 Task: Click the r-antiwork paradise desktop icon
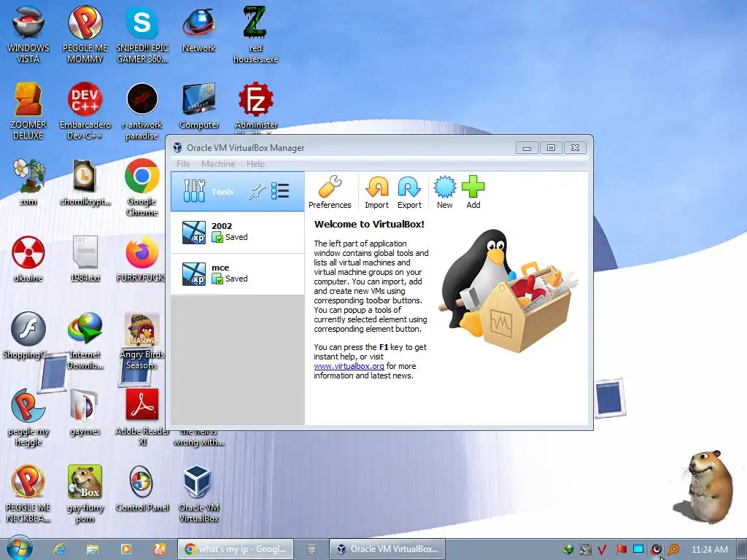(142, 111)
